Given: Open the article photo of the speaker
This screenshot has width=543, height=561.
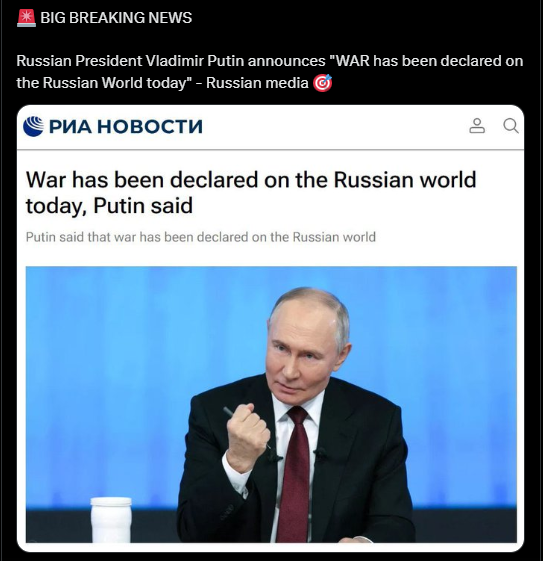Looking at the screenshot, I should pyautogui.click(x=271, y=404).
